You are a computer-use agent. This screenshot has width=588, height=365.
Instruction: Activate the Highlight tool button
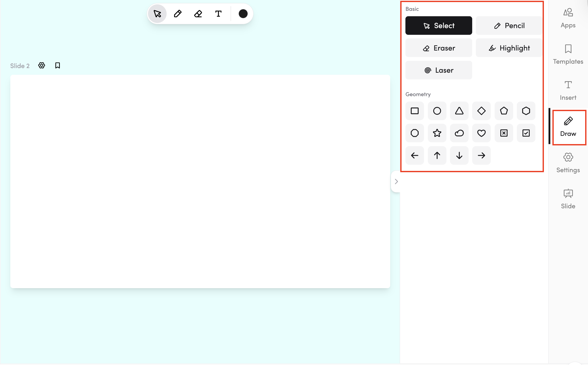tap(509, 48)
